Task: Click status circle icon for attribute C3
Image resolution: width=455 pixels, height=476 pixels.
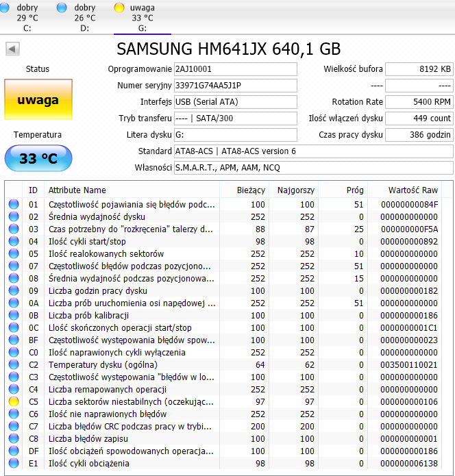Action: (14, 377)
